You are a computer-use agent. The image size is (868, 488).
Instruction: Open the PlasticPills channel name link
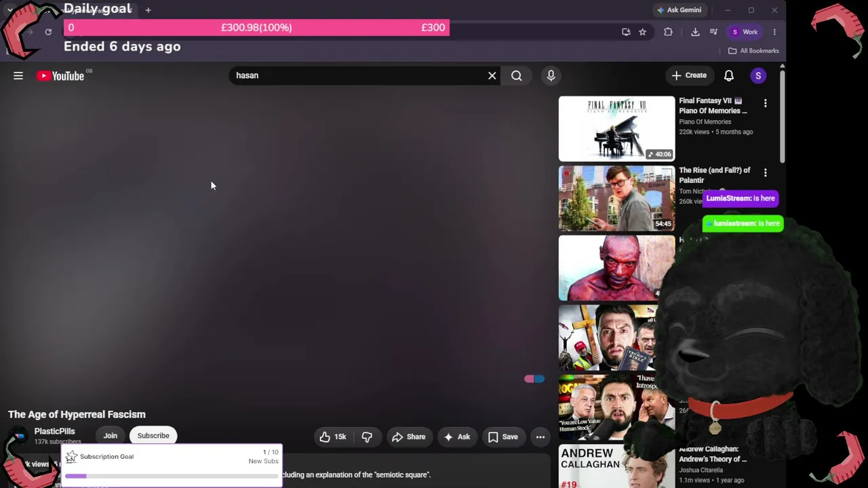tap(55, 432)
